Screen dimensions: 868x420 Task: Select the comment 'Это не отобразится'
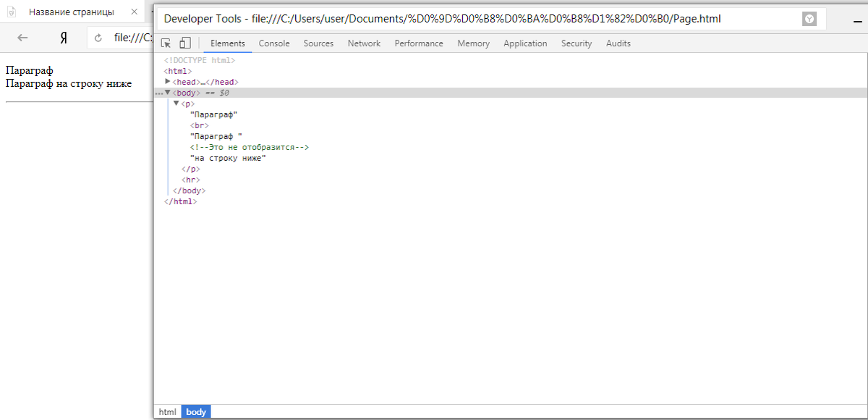coord(250,148)
